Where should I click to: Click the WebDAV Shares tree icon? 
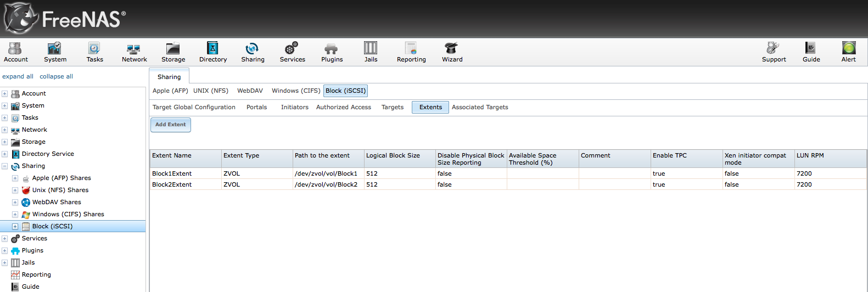[26, 203]
